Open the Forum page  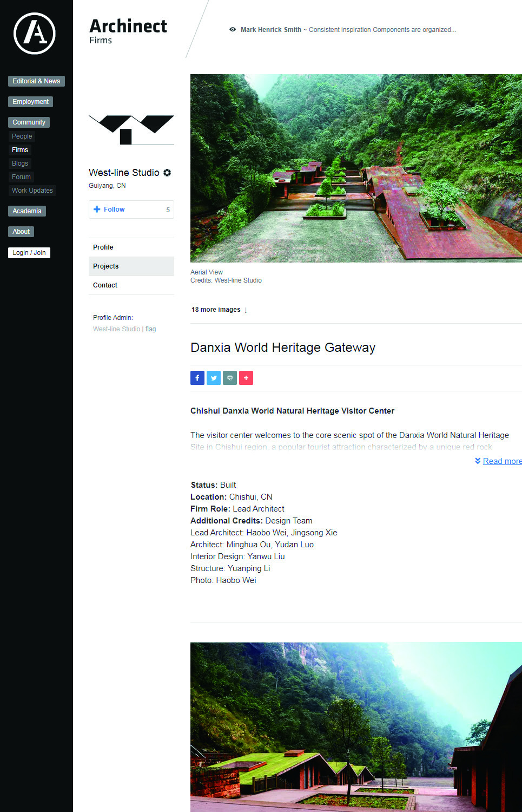pos(21,177)
